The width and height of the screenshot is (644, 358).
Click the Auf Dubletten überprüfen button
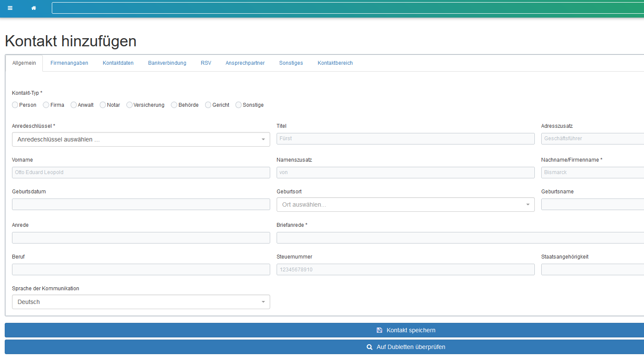click(x=324, y=347)
